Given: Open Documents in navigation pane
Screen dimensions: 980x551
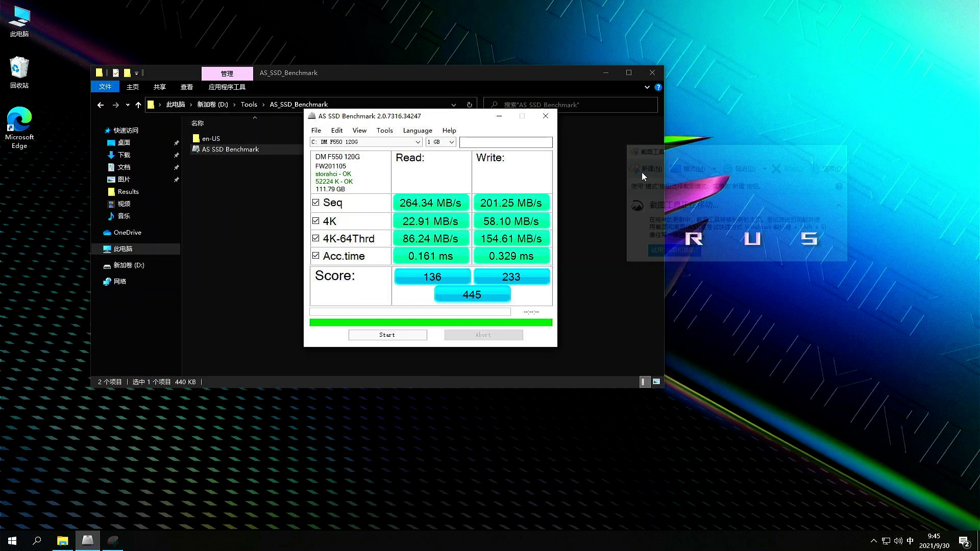Looking at the screenshot, I should point(124,167).
